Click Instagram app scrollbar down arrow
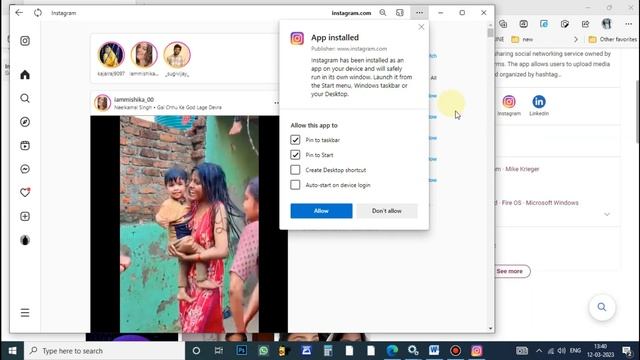Screen dimensions: 640x360 click(x=490, y=329)
